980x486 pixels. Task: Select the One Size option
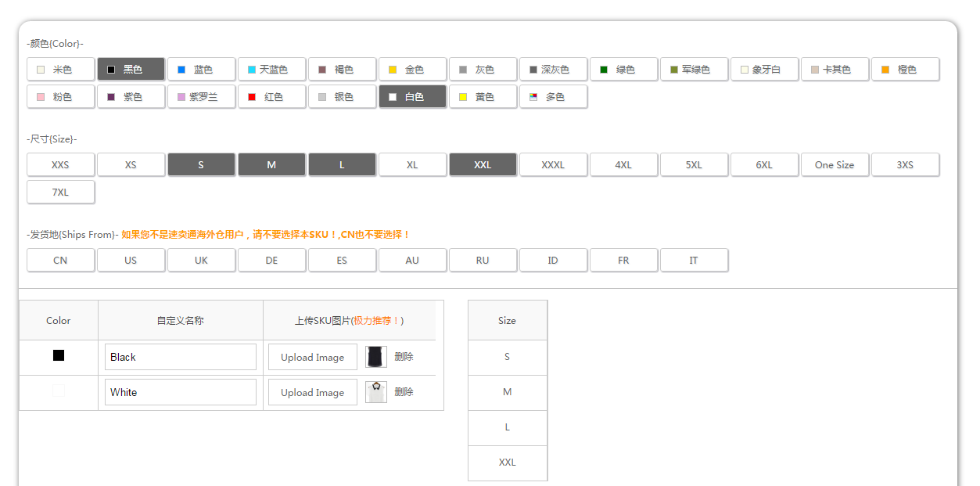(835, 165)
